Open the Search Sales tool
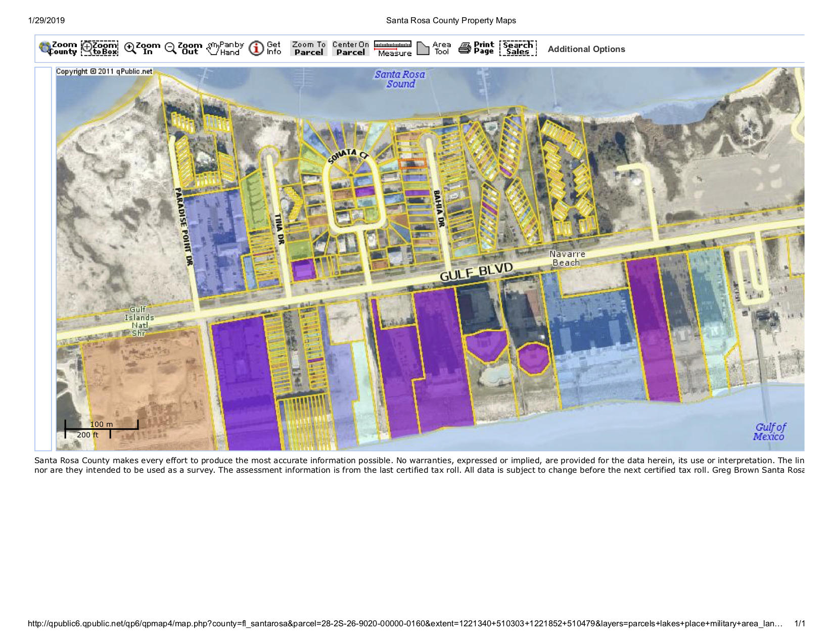This screenshot has height=644, width=834. pyautogui.click(x=518, y=48)
